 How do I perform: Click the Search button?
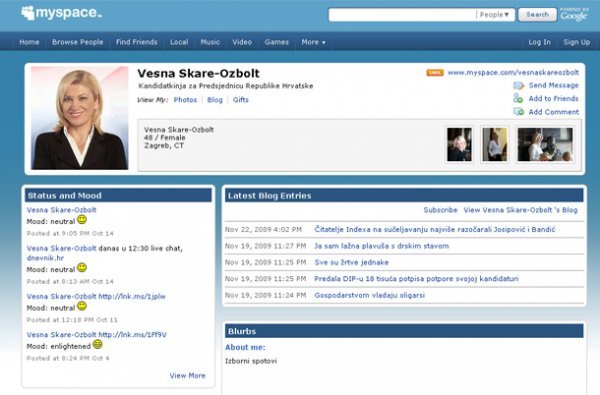pos(537,15)
